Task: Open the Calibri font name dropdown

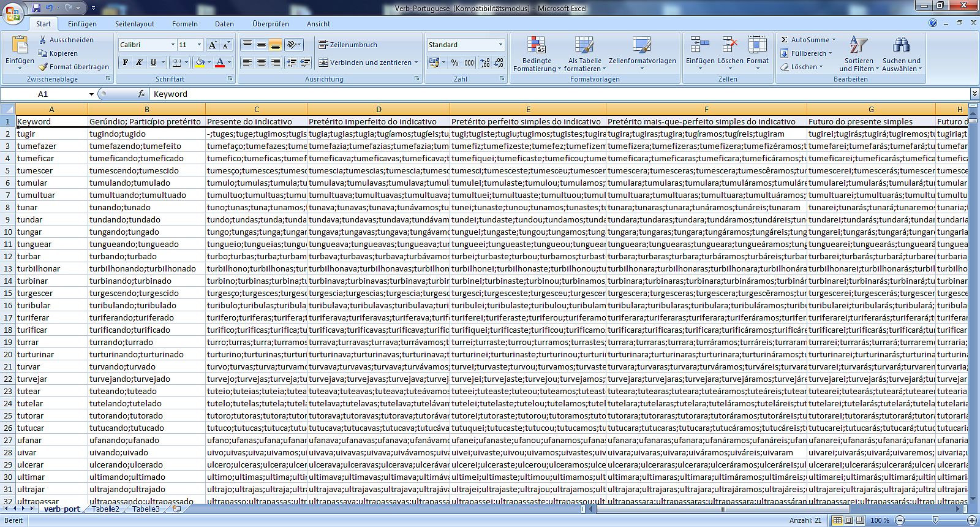Action: [x=172, y=45]
